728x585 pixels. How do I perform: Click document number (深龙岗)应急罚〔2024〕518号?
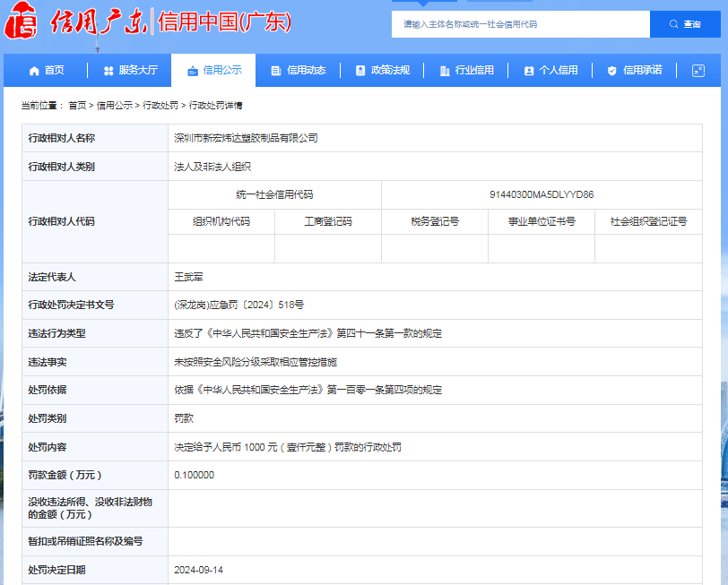(x=239, y=305)
